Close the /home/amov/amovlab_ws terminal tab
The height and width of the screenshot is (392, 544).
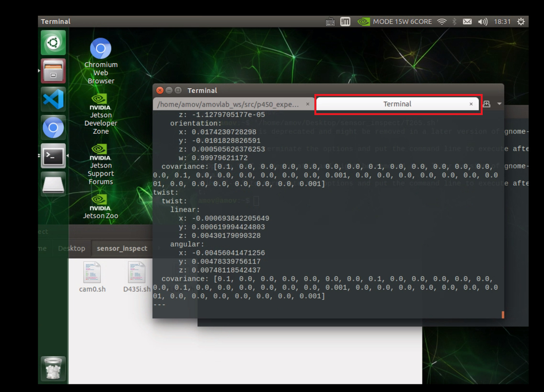point(307,104)
